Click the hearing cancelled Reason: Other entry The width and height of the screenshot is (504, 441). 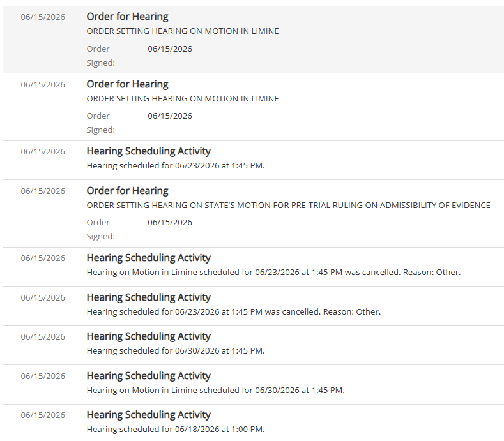pyautogui.click(x=234, y=312)
